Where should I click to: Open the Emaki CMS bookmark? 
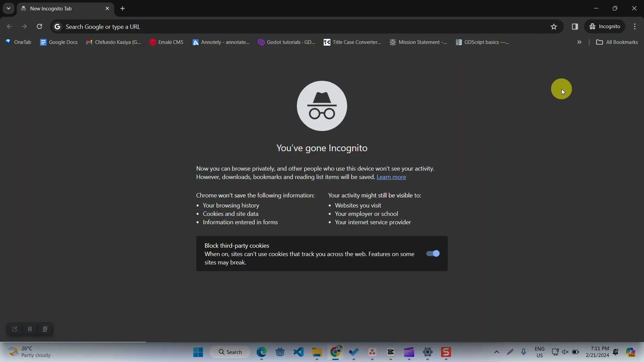click(x=167, y=42)
